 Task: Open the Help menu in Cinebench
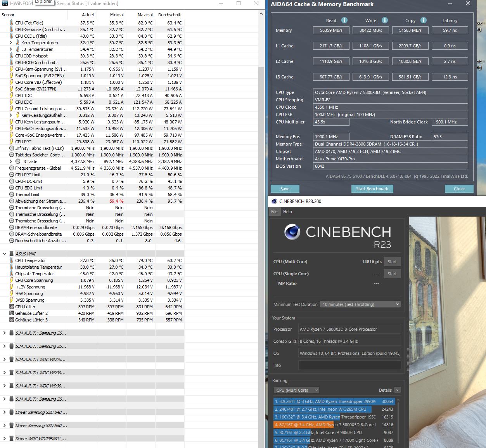(287, 212)
